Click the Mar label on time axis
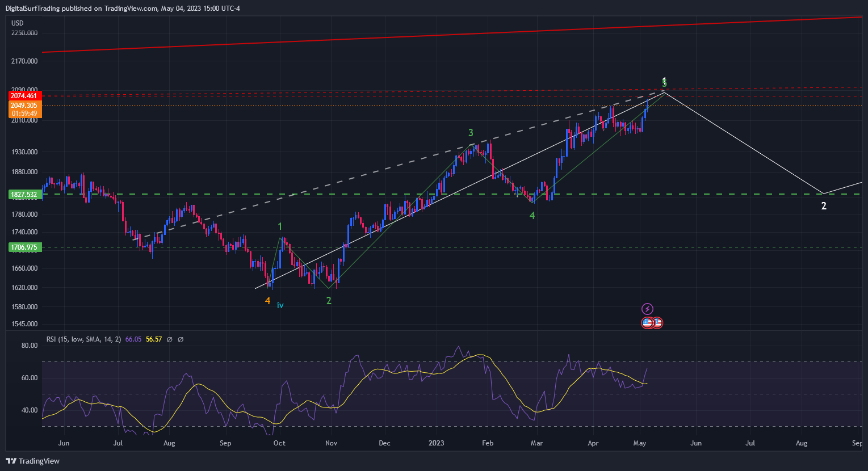Viewport: 868px width, 471px height. 536,443
